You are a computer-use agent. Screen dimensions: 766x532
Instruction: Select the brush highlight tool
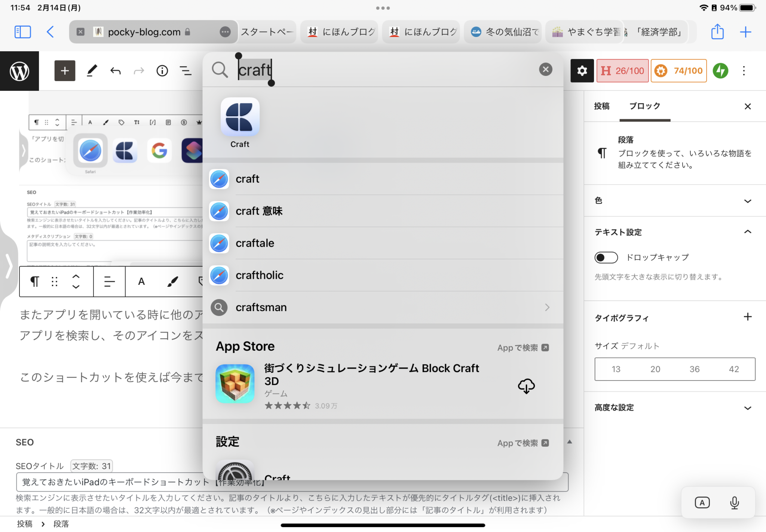[172, 282]
